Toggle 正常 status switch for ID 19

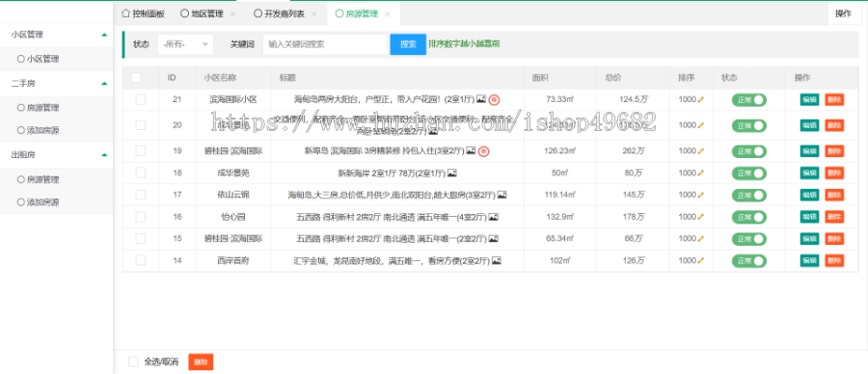pos(749,151)
